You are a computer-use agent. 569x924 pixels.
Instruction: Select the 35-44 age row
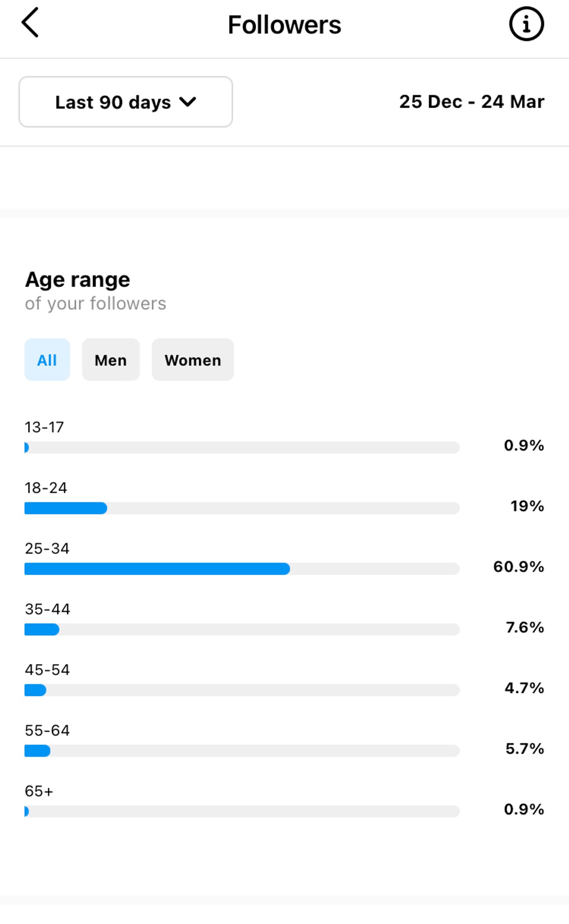[242, 630]
